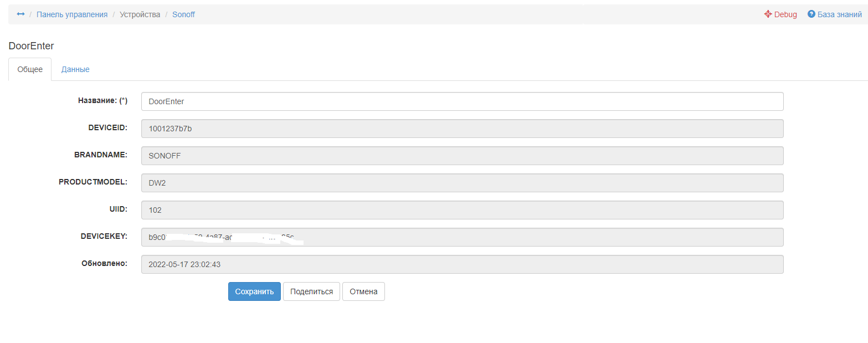868x343 pixels.
Task: Open the База знаний link text
Action: pyautogui.click(x=839, y=14)
